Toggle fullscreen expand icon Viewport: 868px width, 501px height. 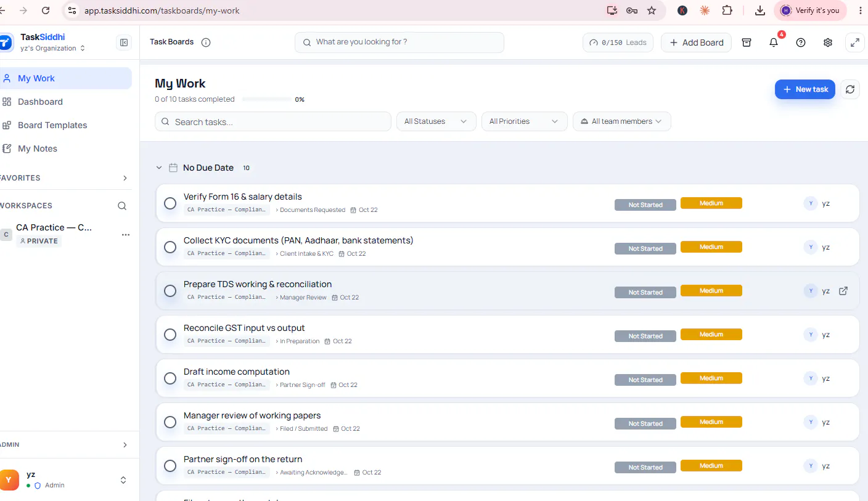(855, 43)
